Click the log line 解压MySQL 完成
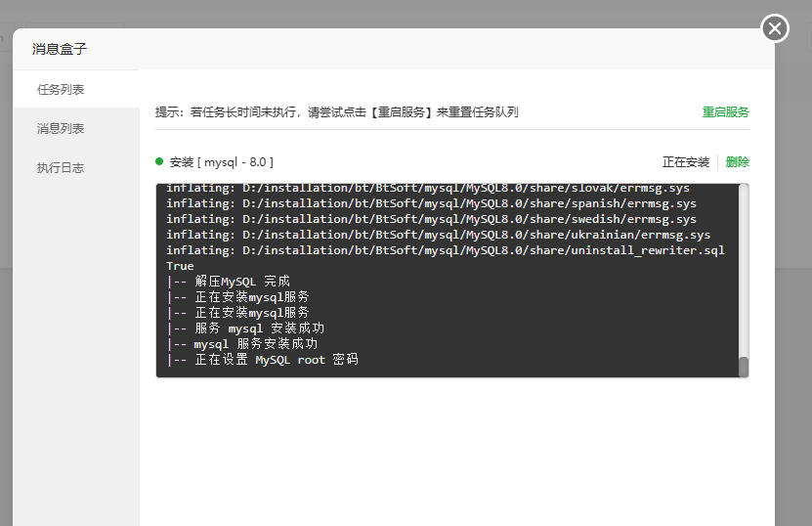Screen dimensions: 812x526 [229, 282]
